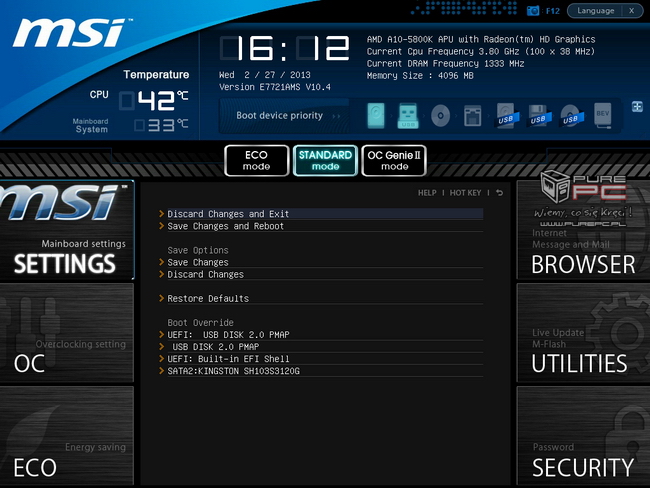Select the USB floppy boot device icon

point(540,116)
